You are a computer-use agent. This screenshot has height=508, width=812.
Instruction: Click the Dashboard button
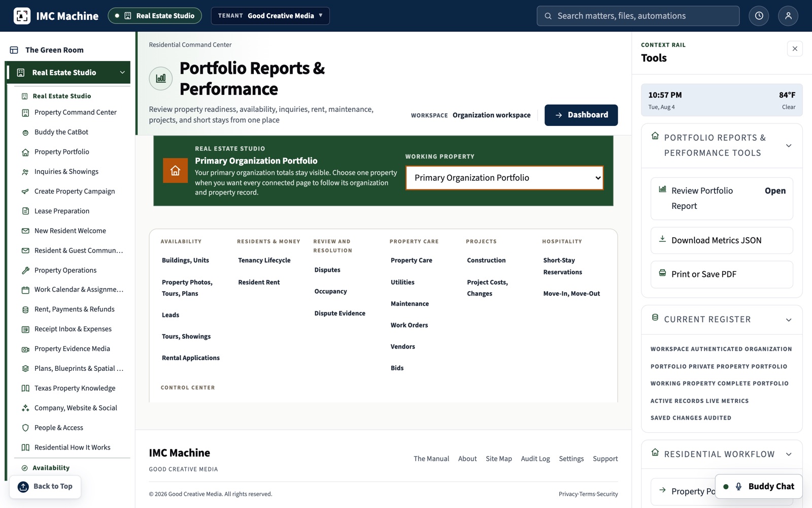(x=581, y=115)
